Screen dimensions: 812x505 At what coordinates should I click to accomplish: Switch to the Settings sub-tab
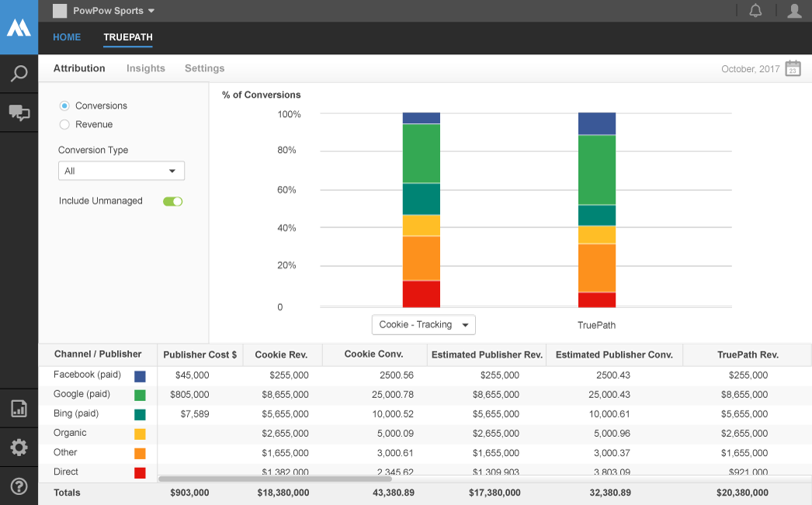(205, 68)
